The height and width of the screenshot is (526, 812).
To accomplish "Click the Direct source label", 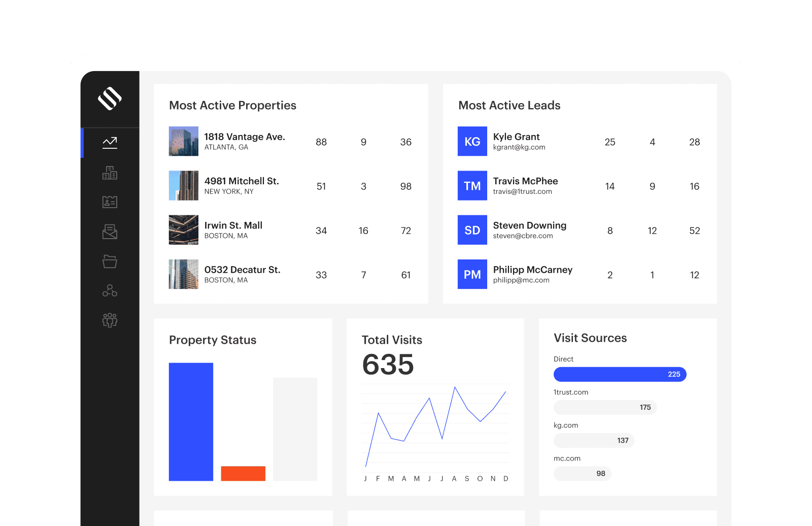I will [563, 359].
